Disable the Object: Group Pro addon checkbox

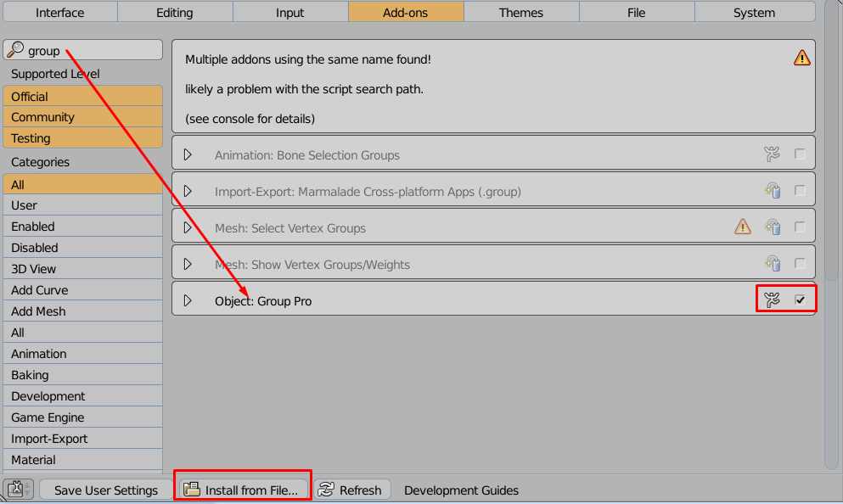800,300
